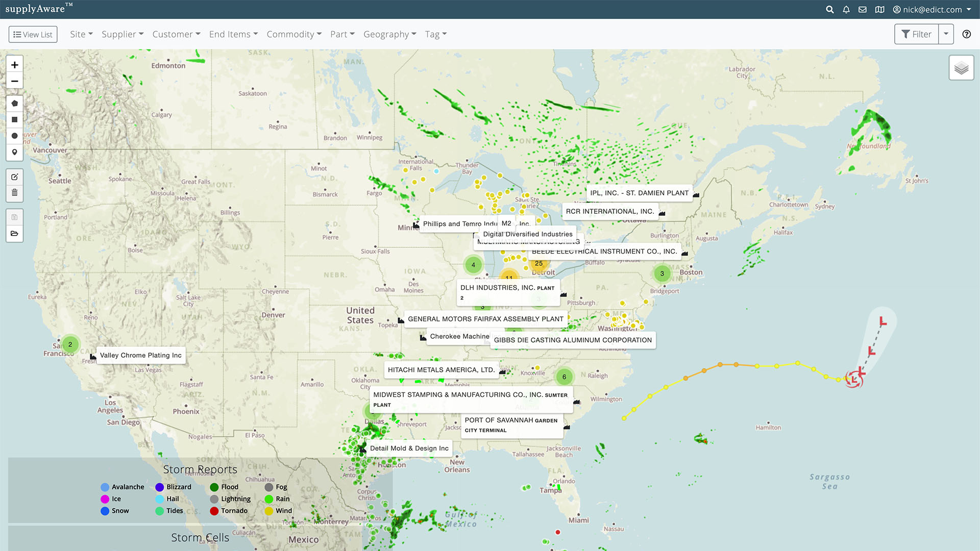Click the delete layers trash icon
980x551 pixels.
click(14, 192)
